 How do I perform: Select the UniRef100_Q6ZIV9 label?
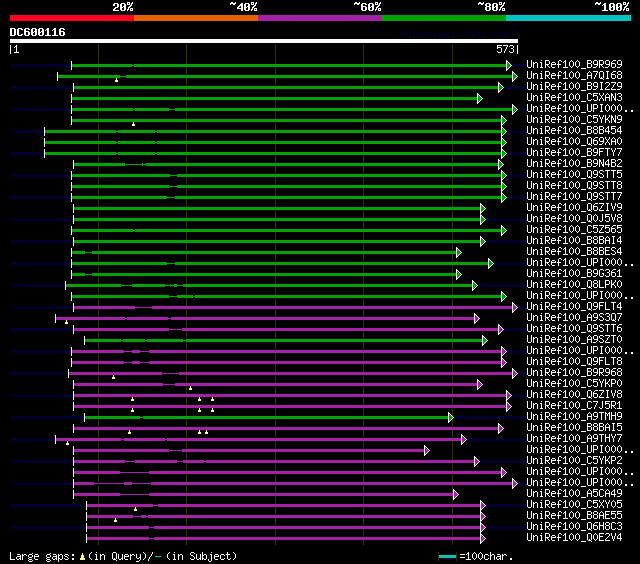[x=574, y=208]
